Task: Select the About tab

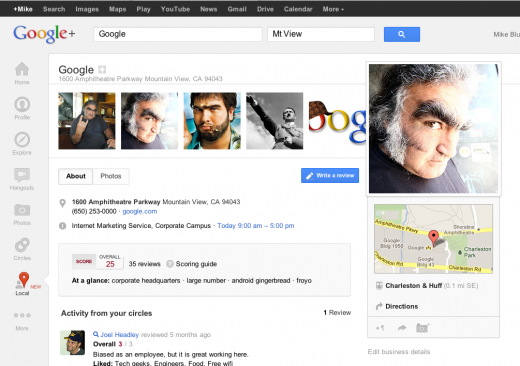Action: click(76, 176)
